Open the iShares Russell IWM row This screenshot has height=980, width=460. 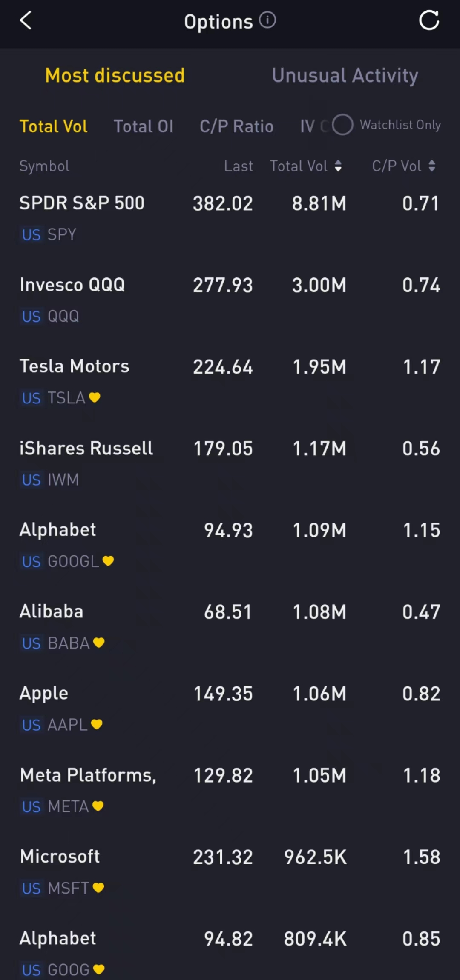[230, 463]
